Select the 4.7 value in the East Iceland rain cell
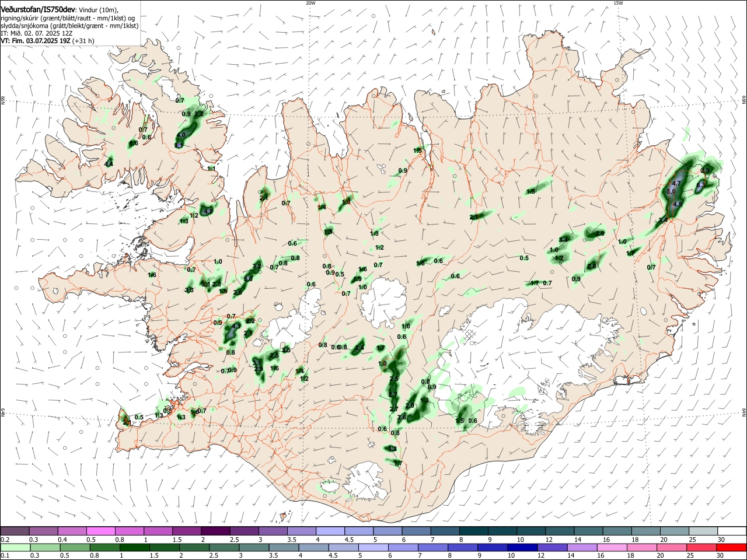747x560 pixels. [677, 183]
